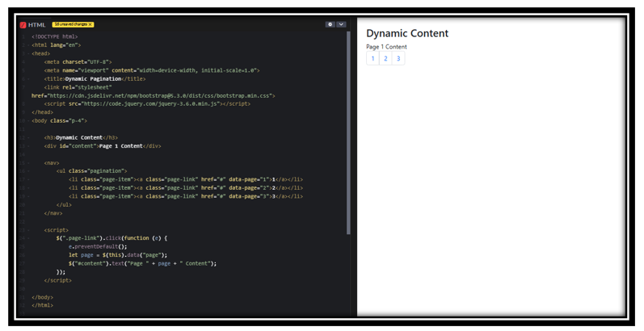Place cursor on e.preventDefault() line
Image resolution: width=644 pixels, height=331 pixels.
click(x=98, y=247)
